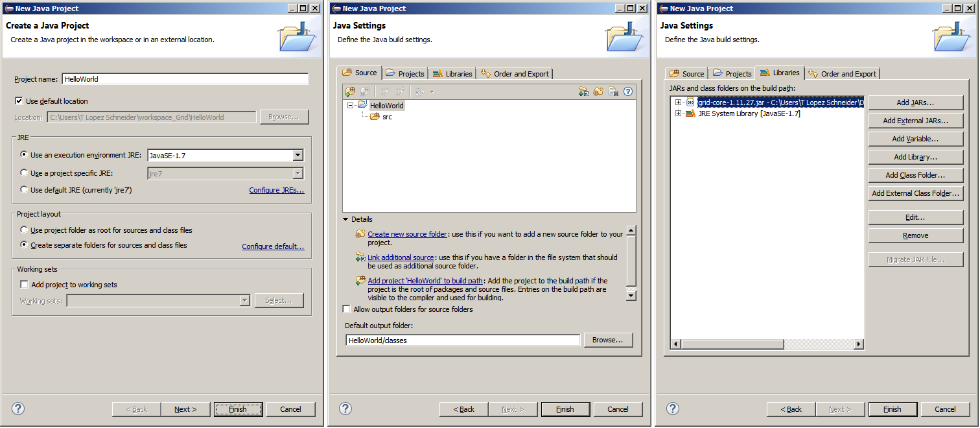Click the JRE System Library icon
The width and height of the screenshot is (980, 428).
[x=690, y=113]
